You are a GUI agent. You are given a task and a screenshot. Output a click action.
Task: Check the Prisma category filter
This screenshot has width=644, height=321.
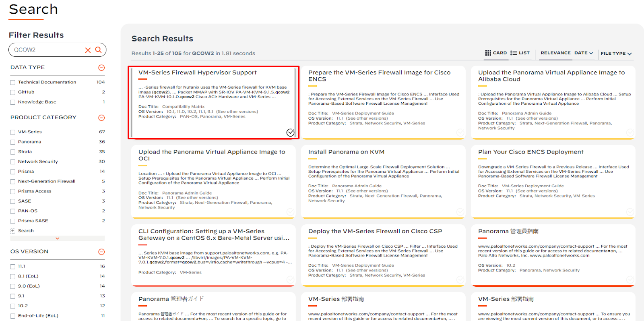(x=12, y=172)
